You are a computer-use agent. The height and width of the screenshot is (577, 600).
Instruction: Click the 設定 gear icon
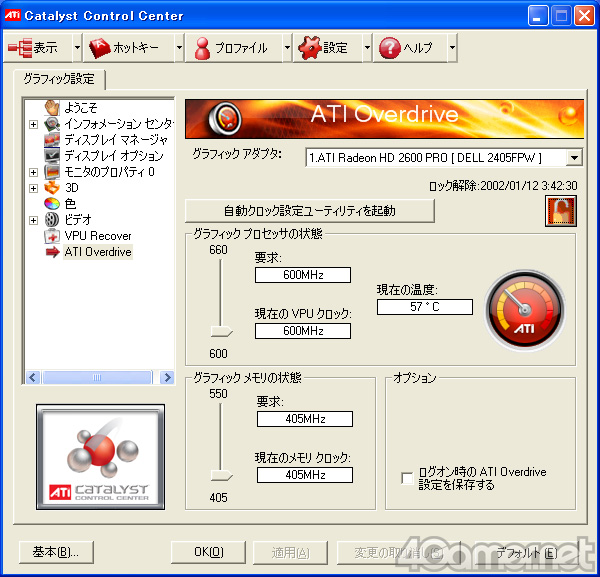coord(309,48)
